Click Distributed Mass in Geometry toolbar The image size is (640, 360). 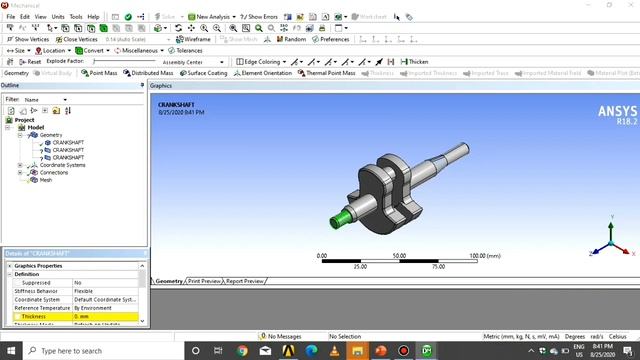pyautogui.click(x=148, y=73)
